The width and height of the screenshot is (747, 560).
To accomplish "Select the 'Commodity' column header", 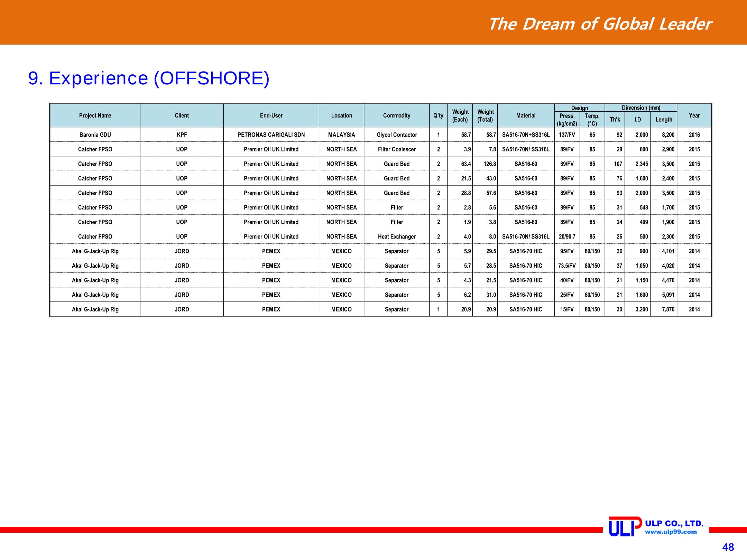I will [397, 115].
